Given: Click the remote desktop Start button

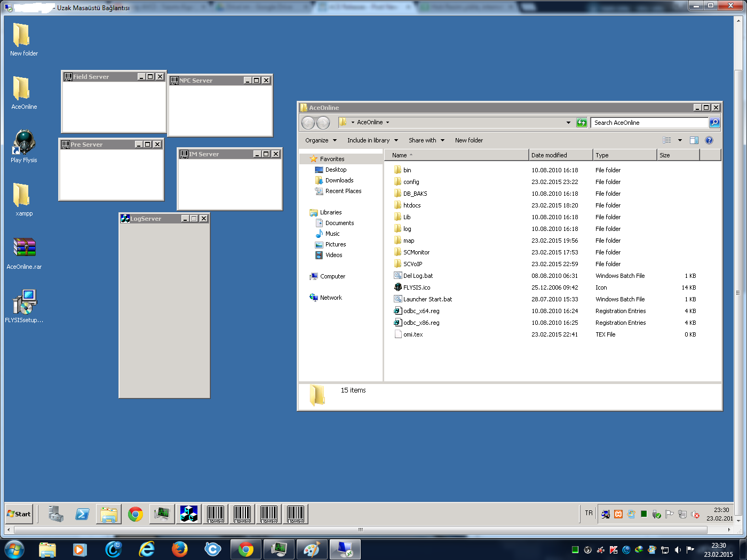Looking at the screenshot, I should pos(19,514).
